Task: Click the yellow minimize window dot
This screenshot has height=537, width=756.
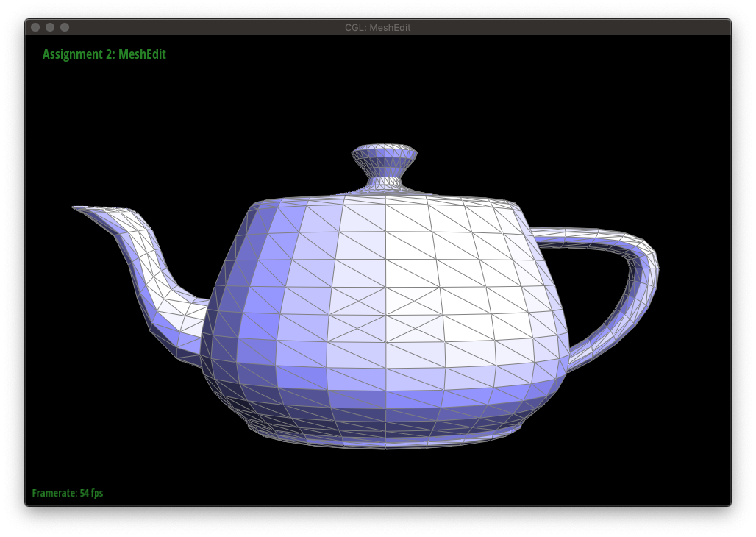Action: [50, 27]
